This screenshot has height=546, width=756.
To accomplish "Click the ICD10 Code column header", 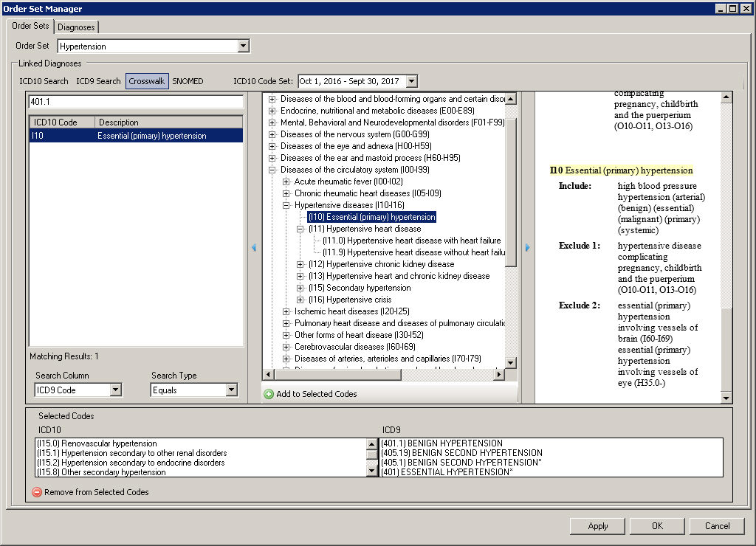I will point(62,122).
